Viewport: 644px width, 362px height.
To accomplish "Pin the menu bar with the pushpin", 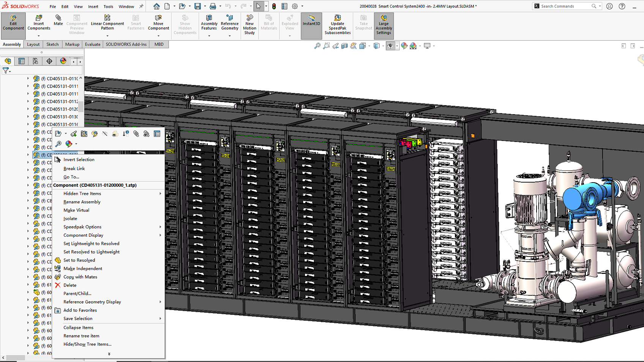I will tap(141, 6).
